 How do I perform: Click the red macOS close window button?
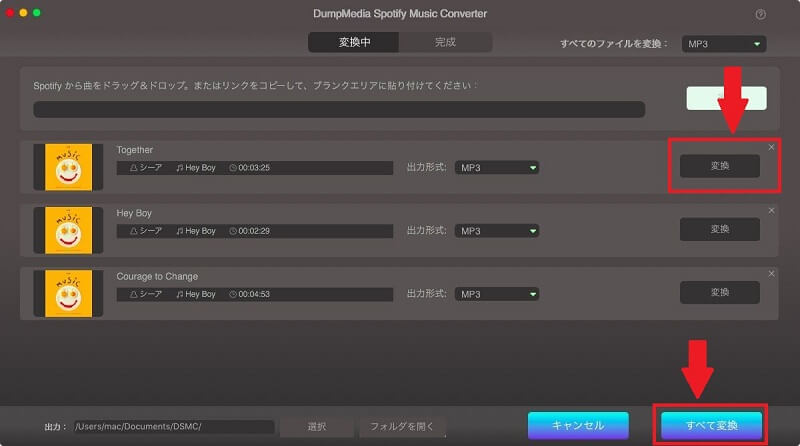(x=10, y=13)
